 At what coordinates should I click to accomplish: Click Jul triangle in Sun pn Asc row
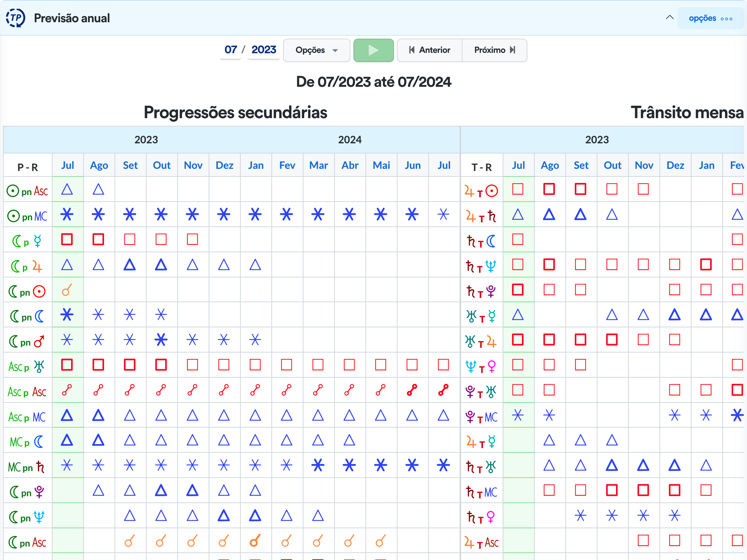tap(67, 189)
